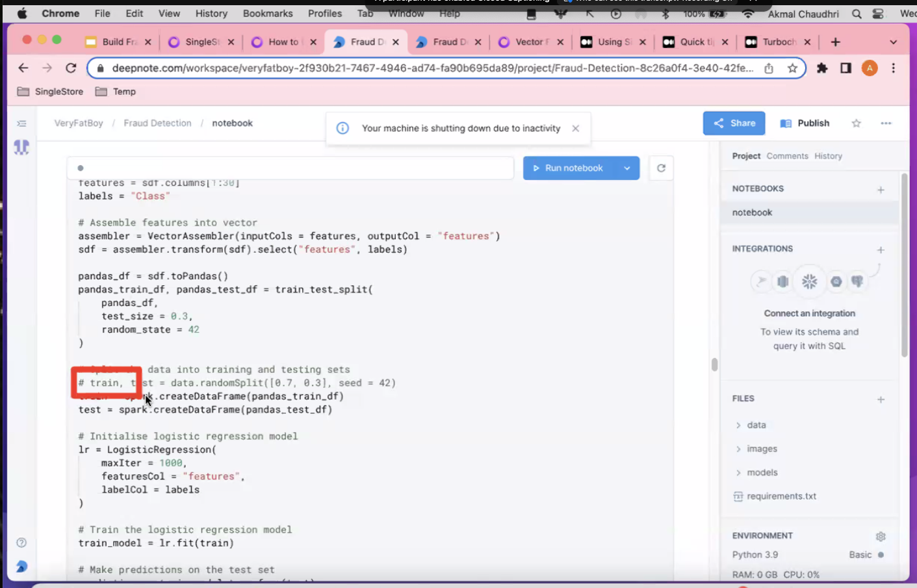Switch to the History tab
This screenshot has height=588, width=917.
(828, 156)
